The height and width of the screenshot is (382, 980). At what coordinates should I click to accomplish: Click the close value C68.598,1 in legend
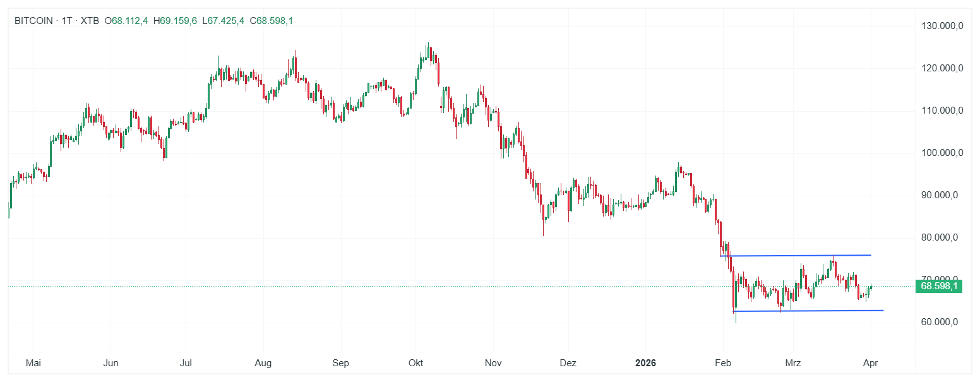(271, 21)
